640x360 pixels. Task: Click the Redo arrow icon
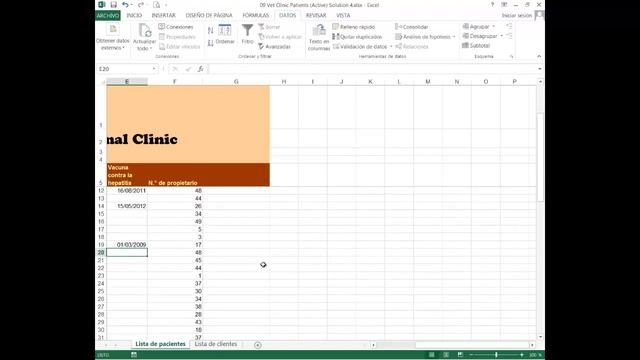(140, 5)
